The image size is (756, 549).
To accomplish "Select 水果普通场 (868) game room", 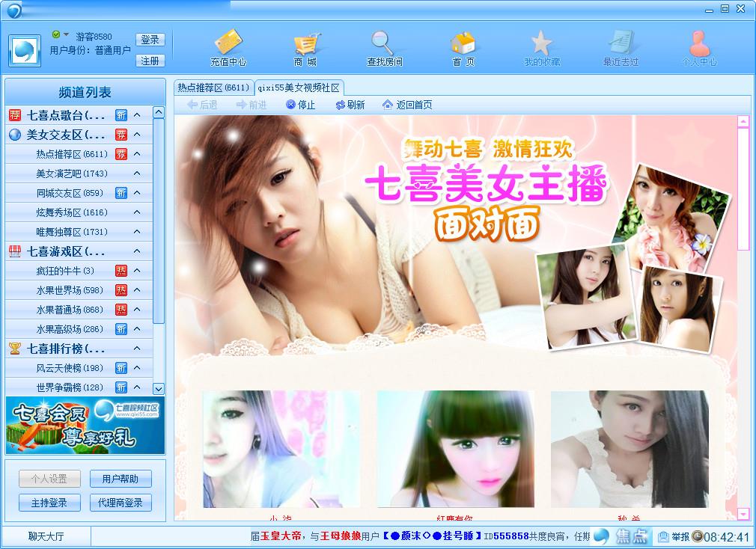I will [79, 310].
